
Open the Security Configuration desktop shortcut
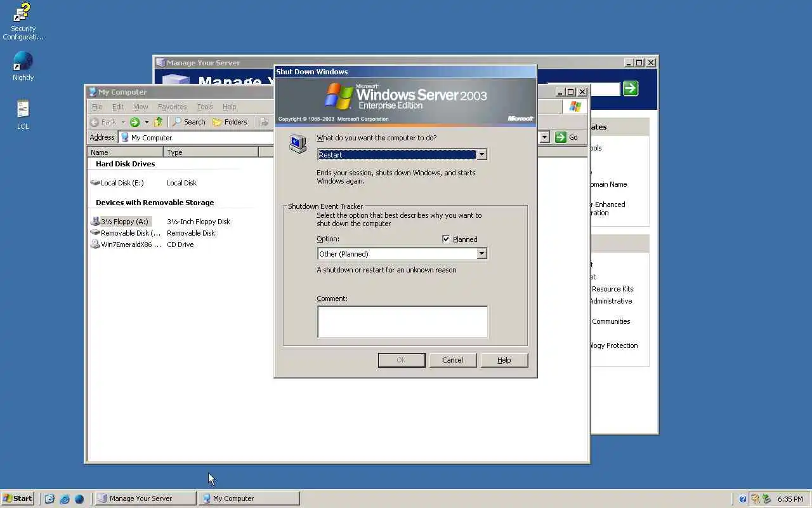coord(23,22)
